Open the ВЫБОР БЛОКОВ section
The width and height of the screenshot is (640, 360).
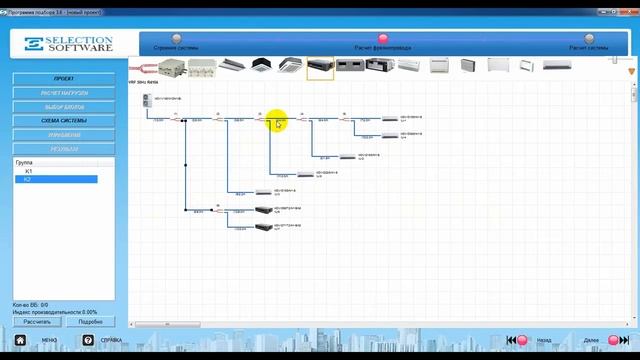tap(64, 107)
